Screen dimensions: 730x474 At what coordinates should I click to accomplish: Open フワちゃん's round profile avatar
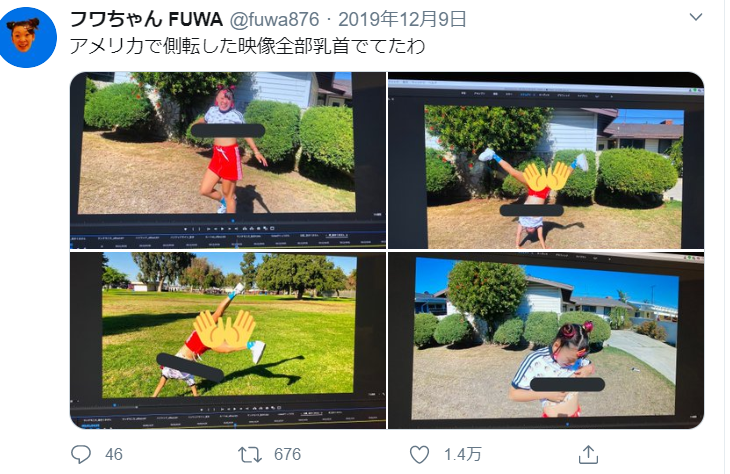coord(27,37)
